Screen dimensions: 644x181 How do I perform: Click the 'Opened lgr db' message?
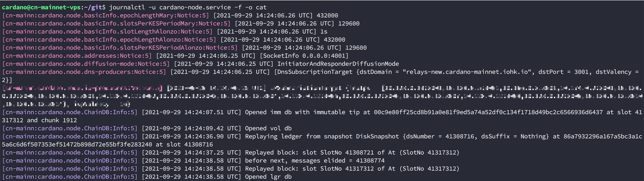[268, 177]
